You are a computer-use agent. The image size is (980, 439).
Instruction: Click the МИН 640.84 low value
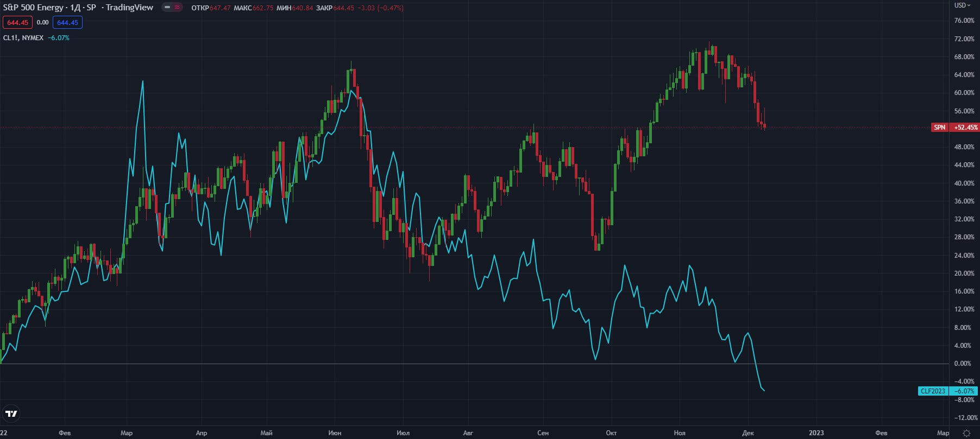294,8
